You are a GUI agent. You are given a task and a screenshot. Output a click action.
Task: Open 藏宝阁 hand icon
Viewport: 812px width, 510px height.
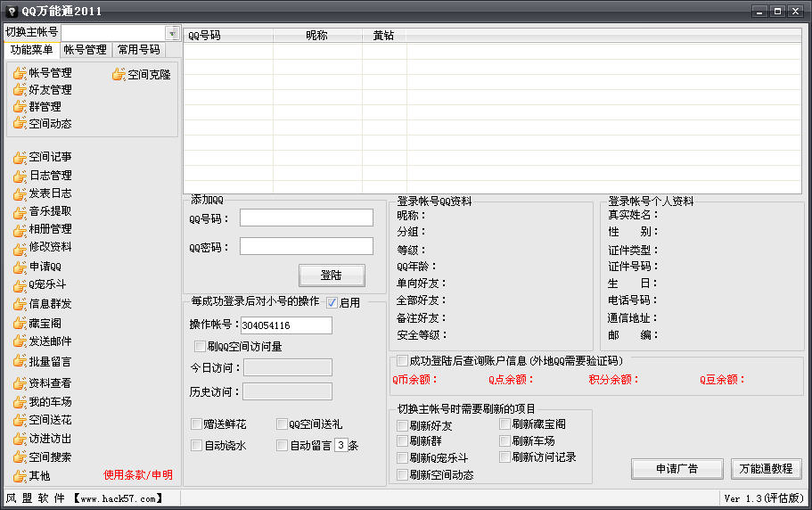tap(20, 324)
